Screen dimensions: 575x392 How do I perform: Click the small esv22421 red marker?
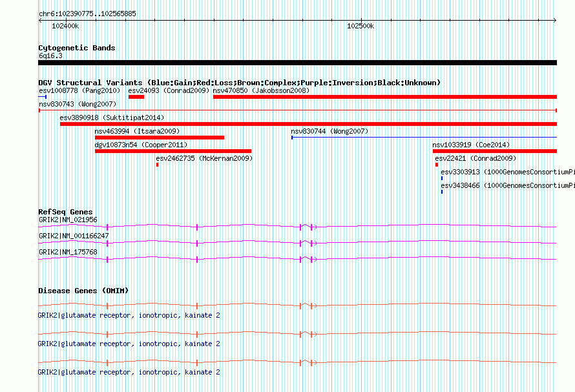[437, 165]
